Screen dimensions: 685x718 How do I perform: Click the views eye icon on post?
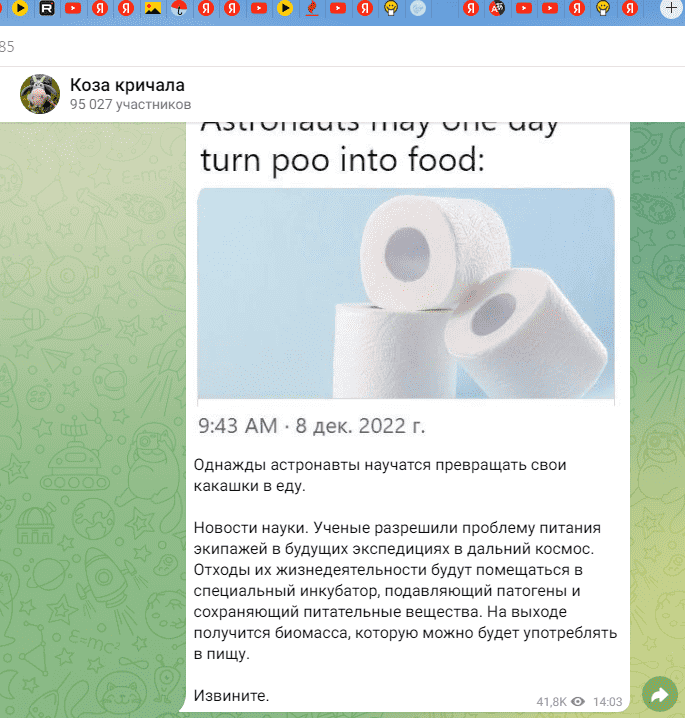point(578,702)
